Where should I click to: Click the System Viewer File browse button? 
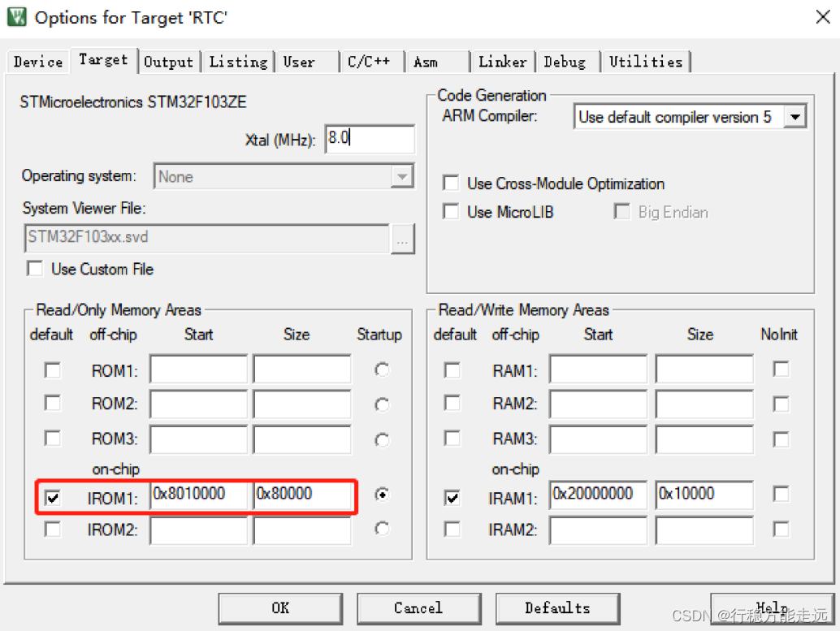pos(402,239)
